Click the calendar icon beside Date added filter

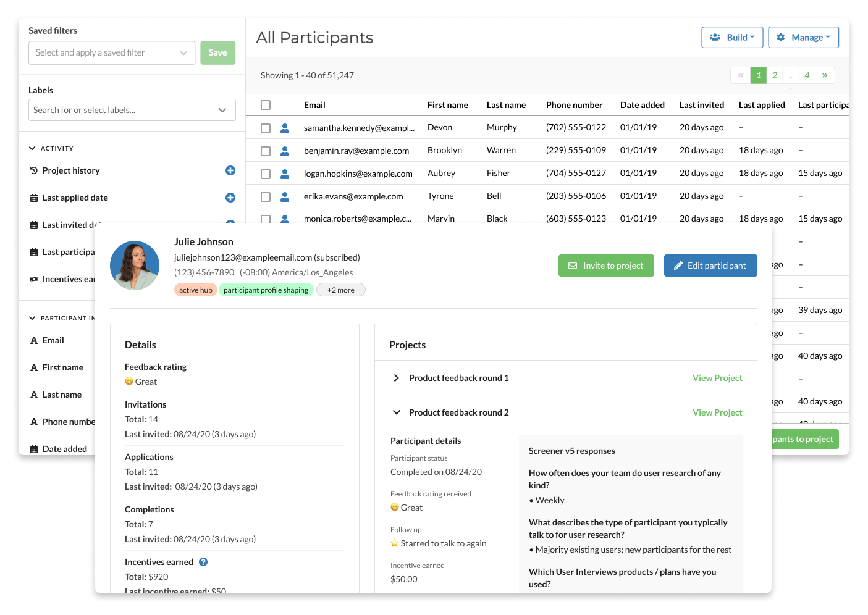click(34, 448)
